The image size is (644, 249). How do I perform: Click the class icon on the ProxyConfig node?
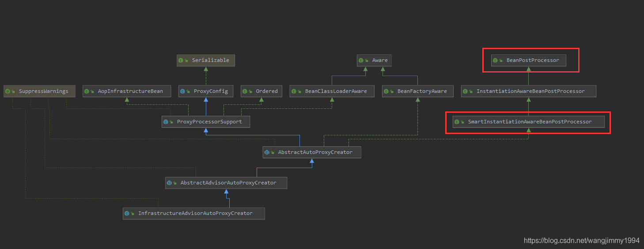(182, 91)
